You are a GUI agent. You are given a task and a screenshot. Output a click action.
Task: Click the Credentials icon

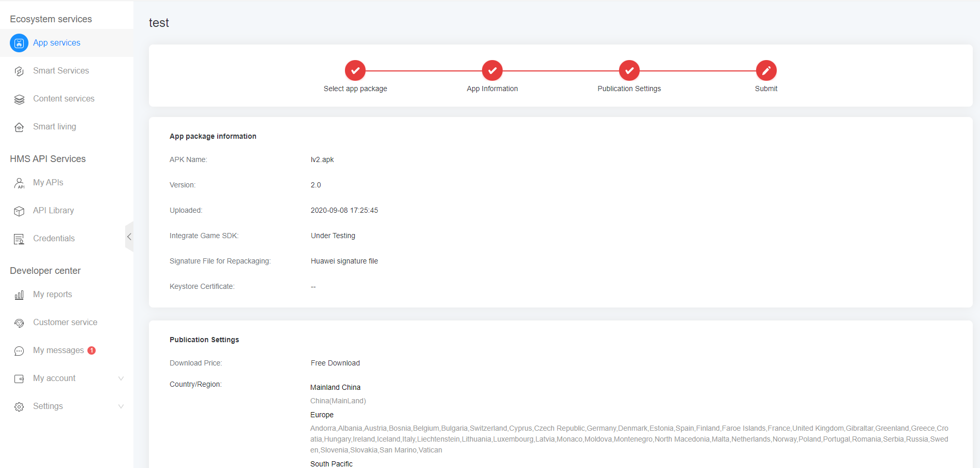(19, 239)
